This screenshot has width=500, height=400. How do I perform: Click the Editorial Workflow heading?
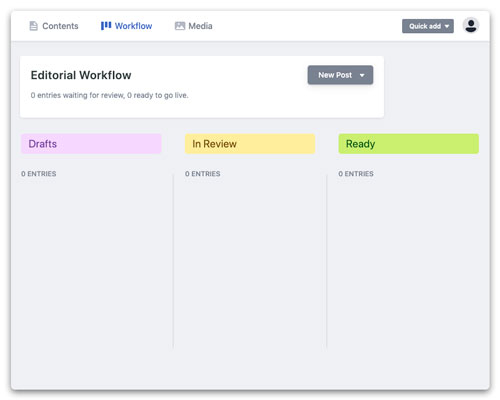point(81,75)
